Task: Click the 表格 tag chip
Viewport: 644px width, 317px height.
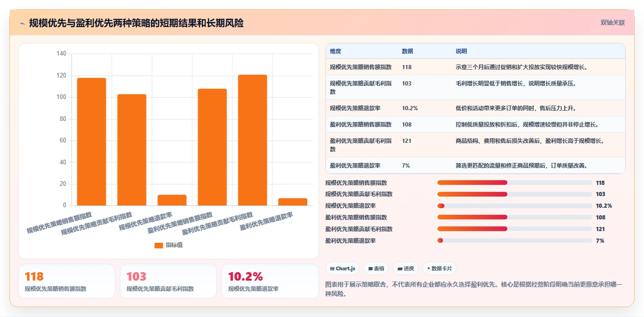Action: [x=376, y=268]
